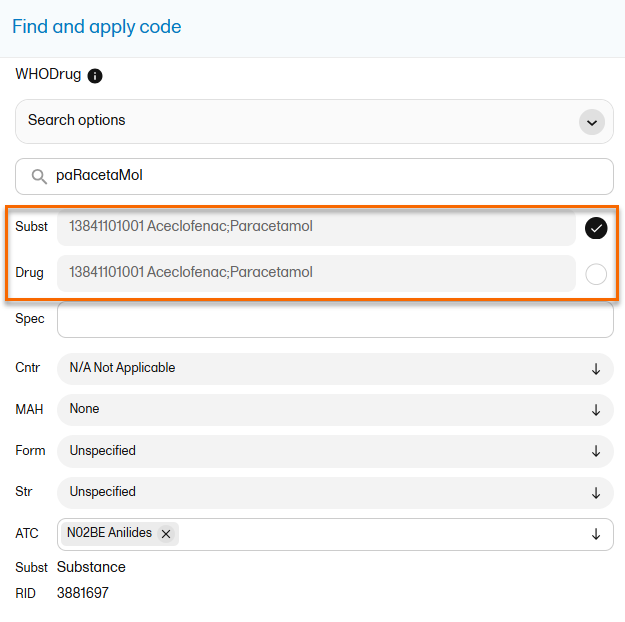Click the Str row down-arrow icon

click(x=596, y=492)
